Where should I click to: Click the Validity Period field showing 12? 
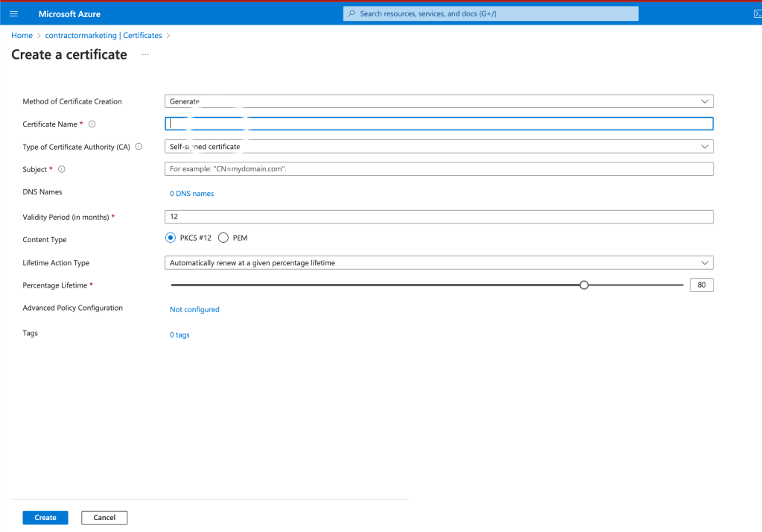point(439,216)
